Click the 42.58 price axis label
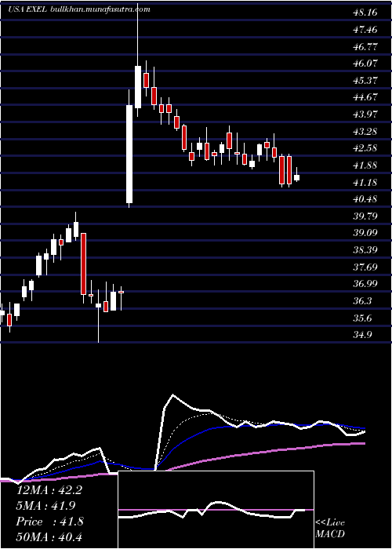 coord(365,148)
